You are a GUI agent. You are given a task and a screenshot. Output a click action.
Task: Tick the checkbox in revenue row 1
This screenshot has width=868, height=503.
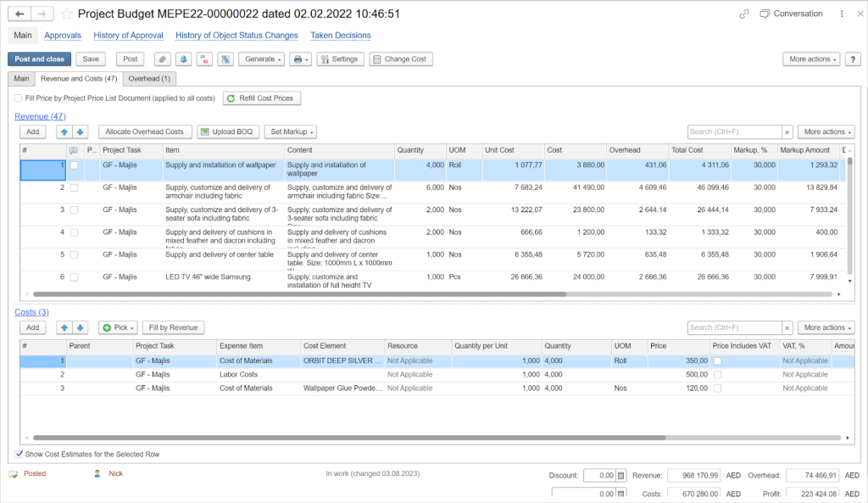click(75, 165)
